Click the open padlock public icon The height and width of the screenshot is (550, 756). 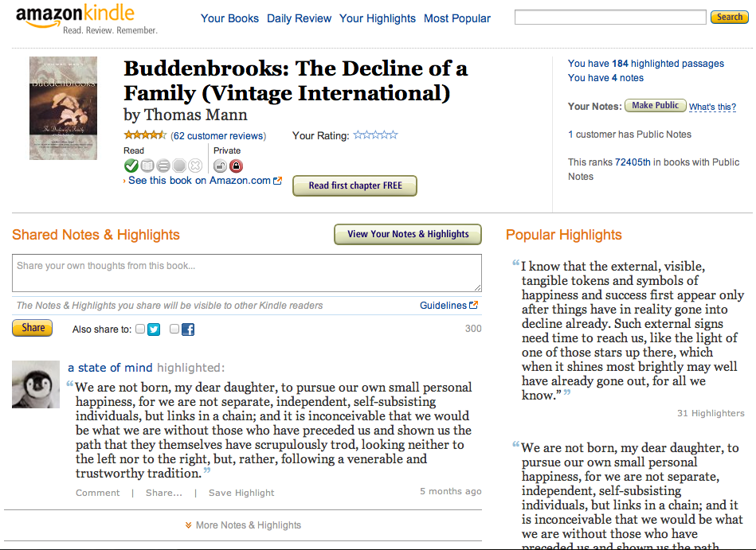(221, 166)
